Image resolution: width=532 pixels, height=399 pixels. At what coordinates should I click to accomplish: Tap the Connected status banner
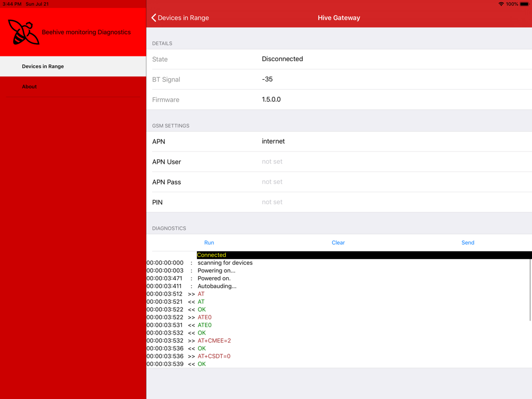(364, 255)
